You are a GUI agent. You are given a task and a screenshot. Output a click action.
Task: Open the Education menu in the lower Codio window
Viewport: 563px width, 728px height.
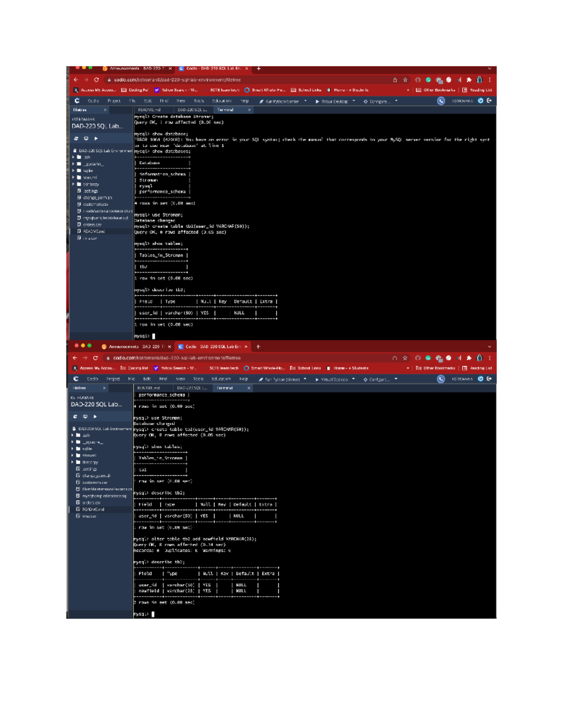221,379
